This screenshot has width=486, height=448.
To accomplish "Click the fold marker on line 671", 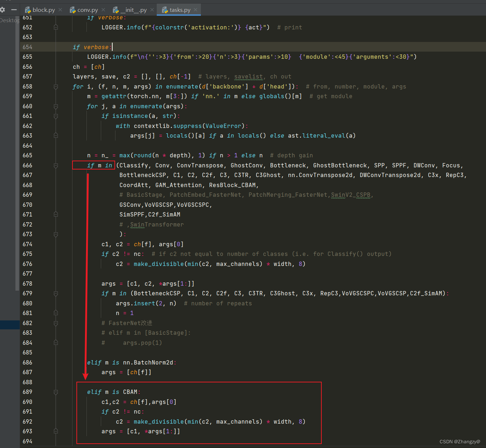I will [56, 214].
